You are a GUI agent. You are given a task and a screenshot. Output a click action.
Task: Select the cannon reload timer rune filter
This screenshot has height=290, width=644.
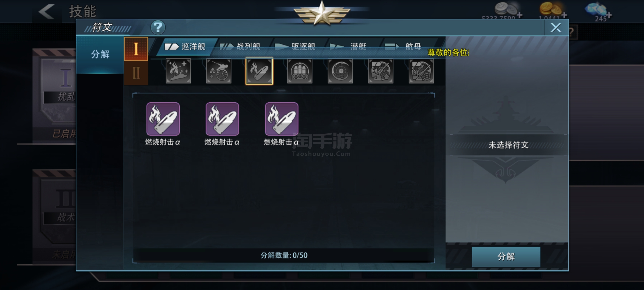(x=219, y=71)
